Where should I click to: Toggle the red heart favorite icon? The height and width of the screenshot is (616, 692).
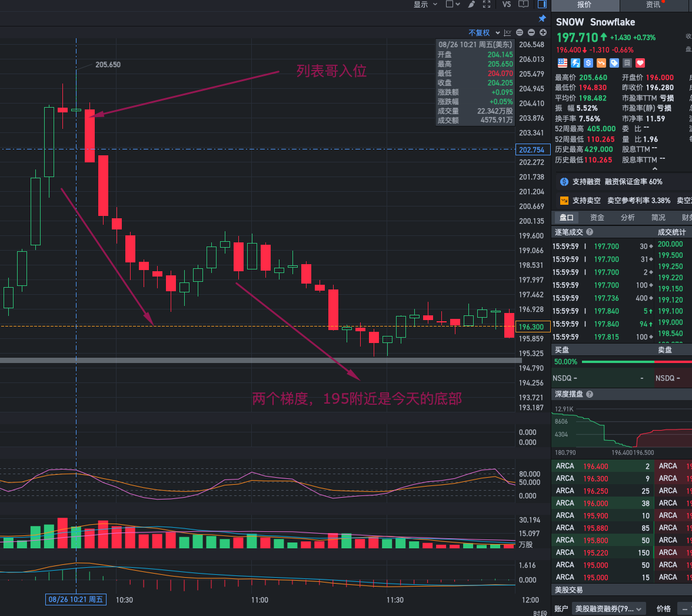[640, 63]
